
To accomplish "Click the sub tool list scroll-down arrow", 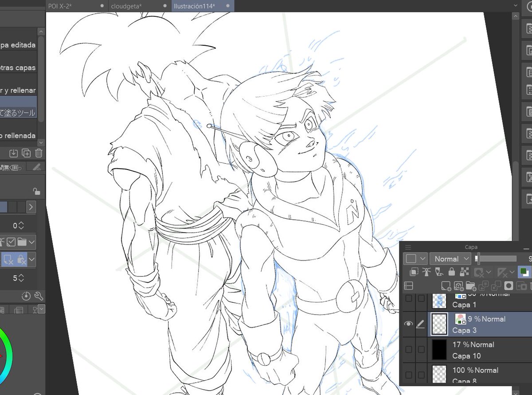I will point(41,142).
